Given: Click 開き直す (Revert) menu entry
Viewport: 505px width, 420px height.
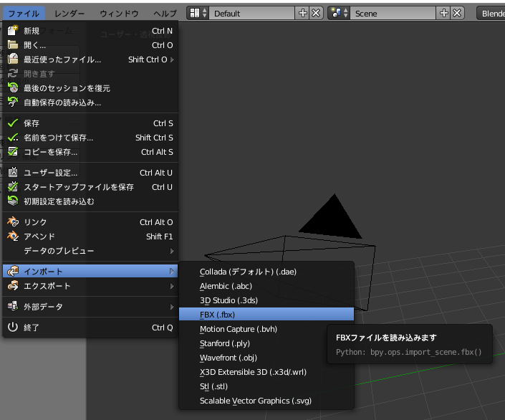Looking at the screenshot, I should [x=90, y=74].
